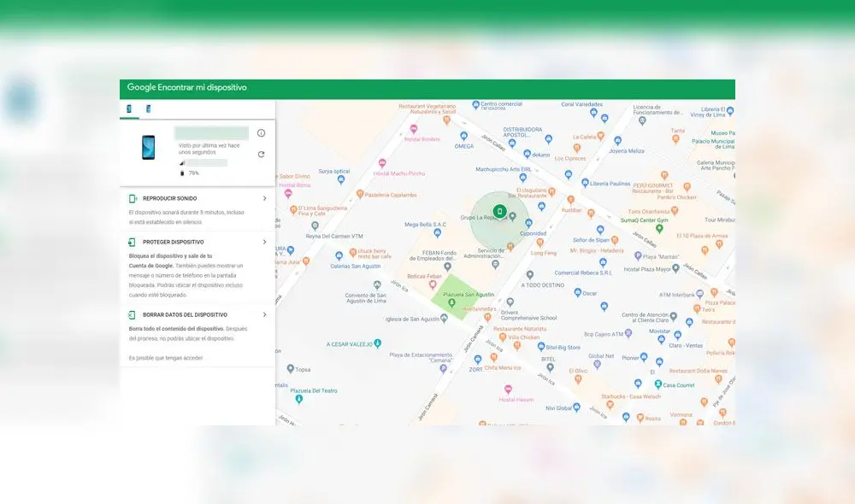This screenshot has width=855, height=504.
Task: Expand the Reproducir Sonido option
Action: click(x=264, y=197)
